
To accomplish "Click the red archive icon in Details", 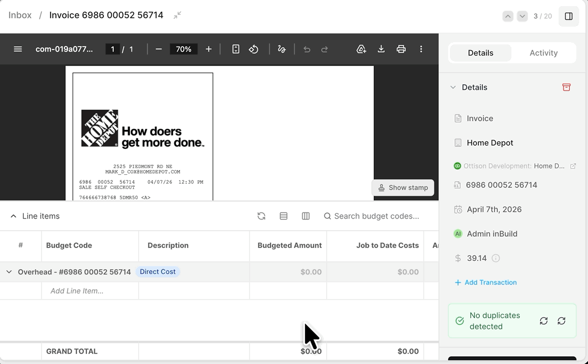I will coord(566,87).
